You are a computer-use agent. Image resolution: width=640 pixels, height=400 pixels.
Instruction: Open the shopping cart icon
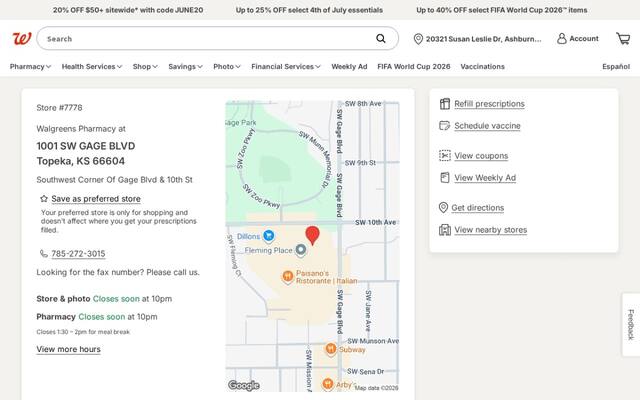623,38
